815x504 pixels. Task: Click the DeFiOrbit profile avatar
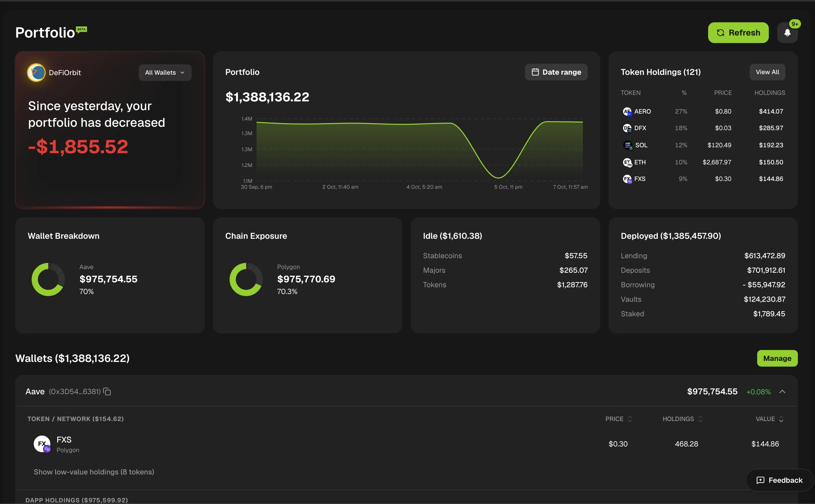[36, 72]
